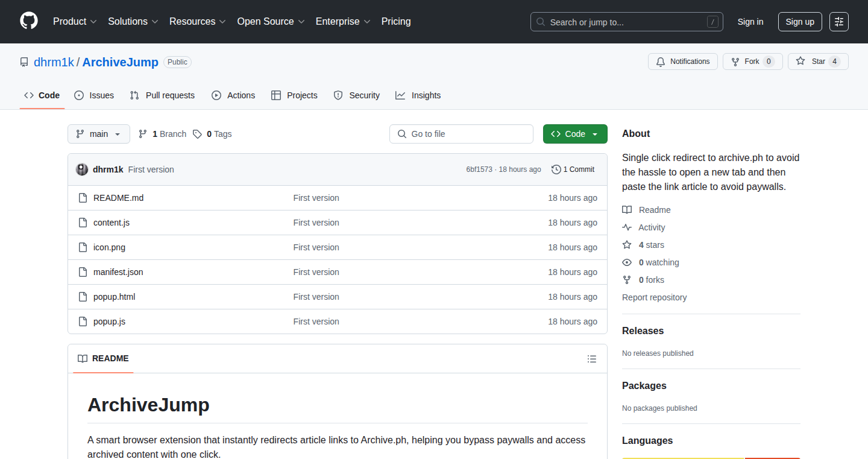
Task: Open the Readme link in About
Action: (646, 210)
